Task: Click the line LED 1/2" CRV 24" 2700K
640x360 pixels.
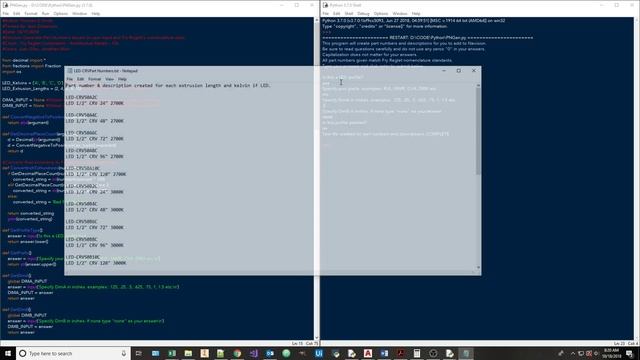Action: point(94,103)
